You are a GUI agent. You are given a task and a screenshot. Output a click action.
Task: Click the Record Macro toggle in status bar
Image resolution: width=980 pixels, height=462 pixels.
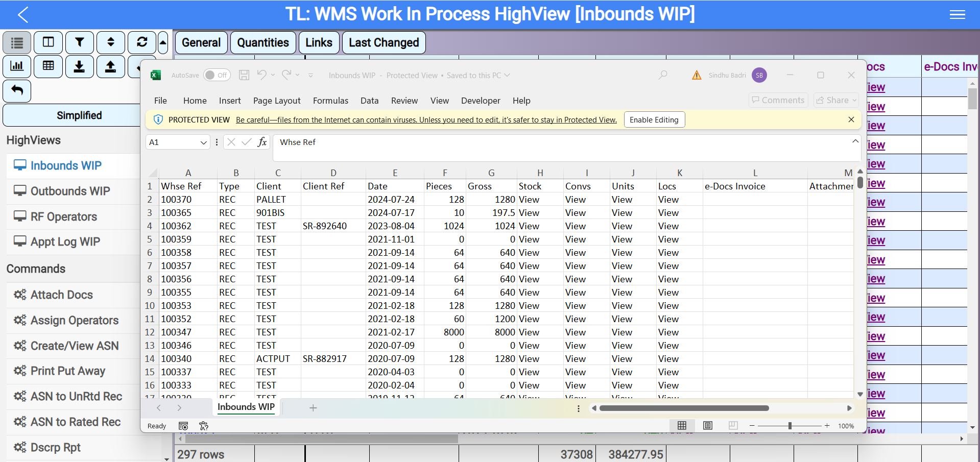(183, 425)
